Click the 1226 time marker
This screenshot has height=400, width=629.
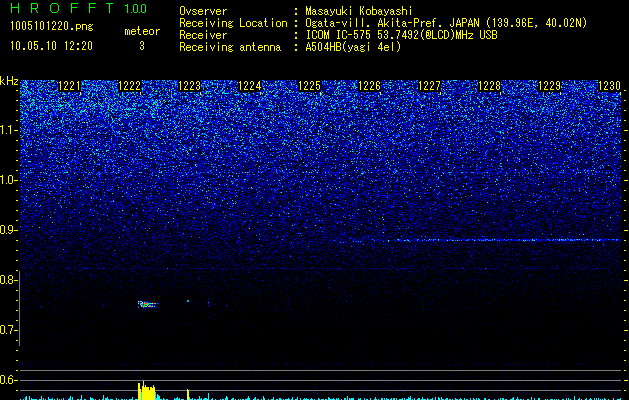(x=369, y=86)
